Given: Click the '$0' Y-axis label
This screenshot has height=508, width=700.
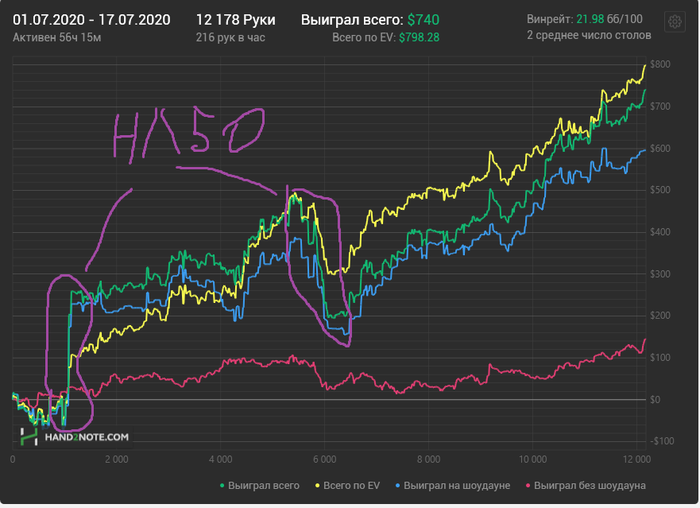Looking at the screenshot, I should [x=655, y=400].
